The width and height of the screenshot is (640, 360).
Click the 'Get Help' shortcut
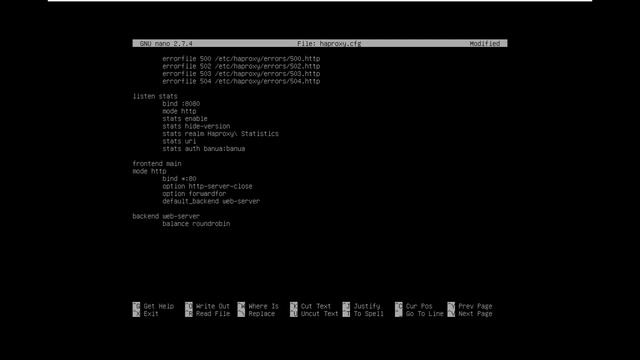(x=153, y=306)
